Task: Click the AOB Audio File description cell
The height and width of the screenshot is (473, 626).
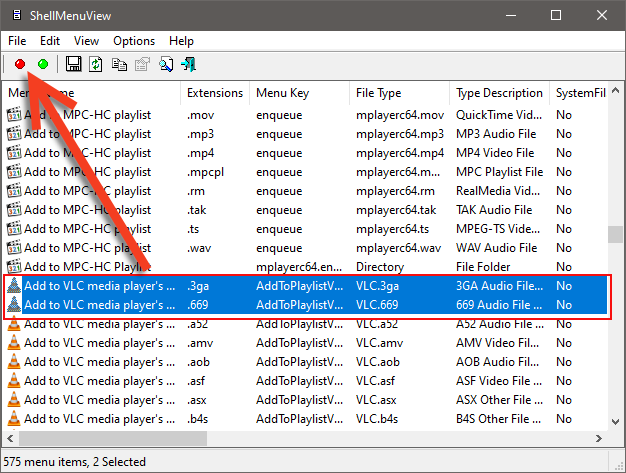Action: pyautogui.click(x=497, y=362)
